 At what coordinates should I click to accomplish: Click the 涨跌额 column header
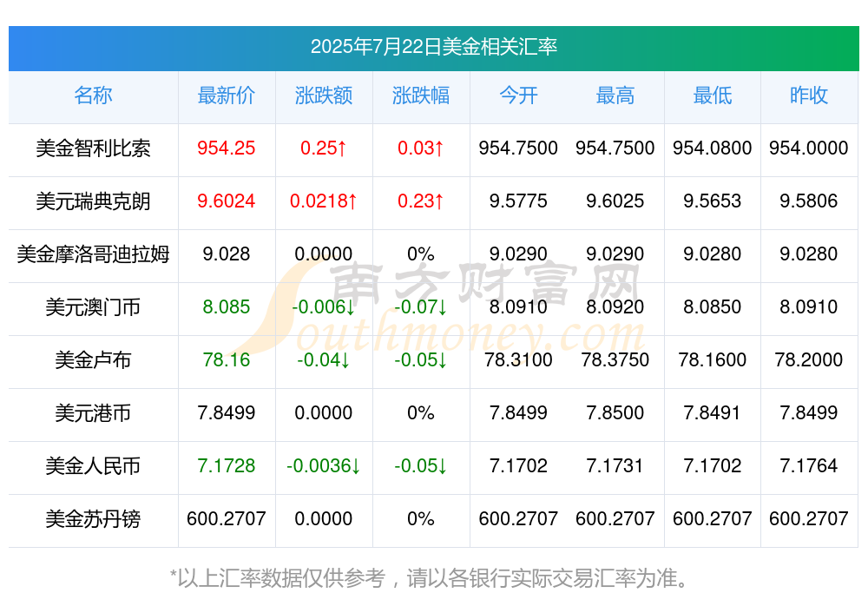pyautogui.click(x=324, y=96)
